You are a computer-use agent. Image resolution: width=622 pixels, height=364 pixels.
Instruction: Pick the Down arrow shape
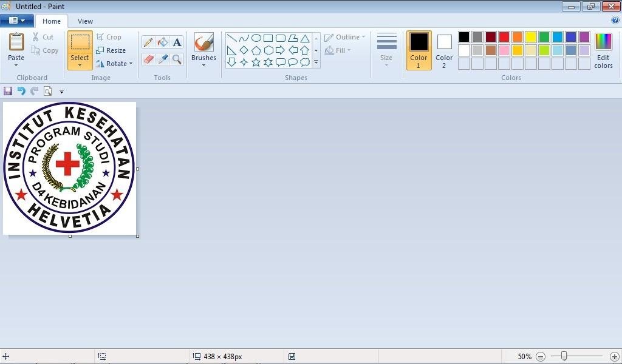click(x=232, y=62)
